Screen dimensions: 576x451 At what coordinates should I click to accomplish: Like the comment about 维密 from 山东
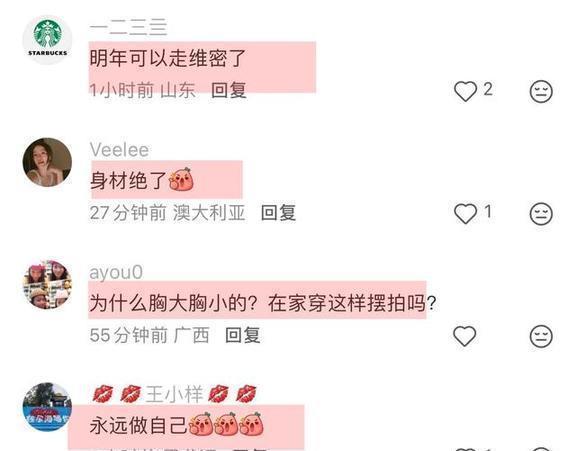[465, 91]
